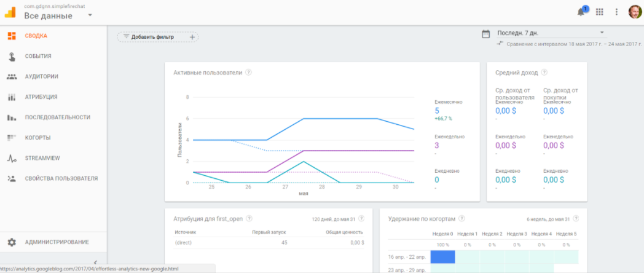Click the three-dot more options menu

[616, 12]
